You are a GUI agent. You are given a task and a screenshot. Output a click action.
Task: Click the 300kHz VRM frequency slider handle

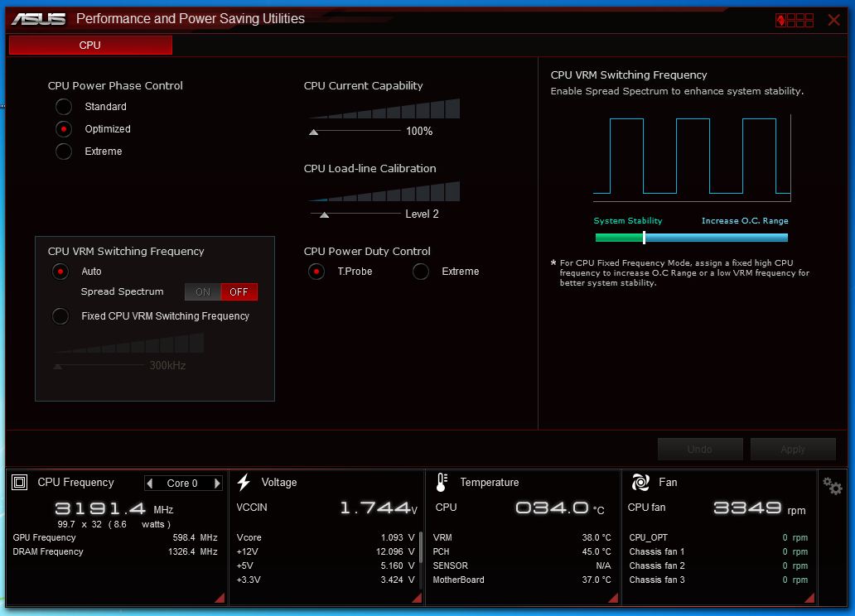click(57, 366)
